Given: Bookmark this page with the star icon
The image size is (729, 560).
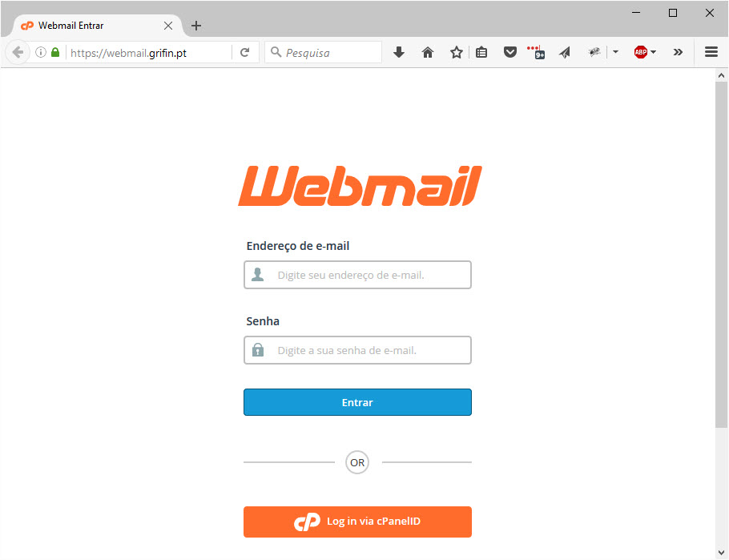Looking at the screenshot, I should tap(456, 53).
